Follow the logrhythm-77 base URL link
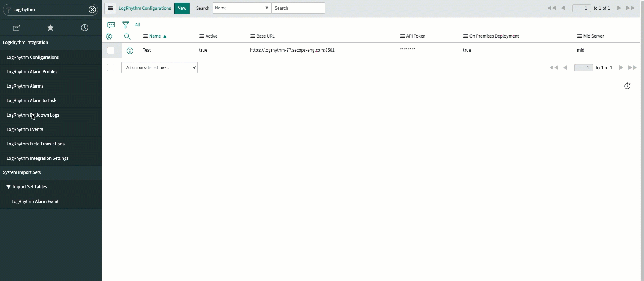The height and width of the screenshot is (281, 644). point(292,50)
